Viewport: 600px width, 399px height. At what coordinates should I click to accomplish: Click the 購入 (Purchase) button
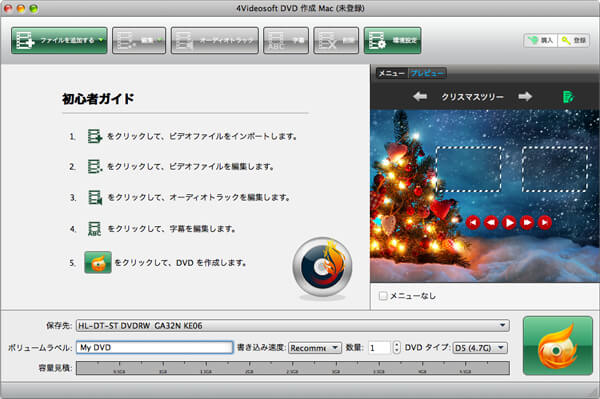540,40
